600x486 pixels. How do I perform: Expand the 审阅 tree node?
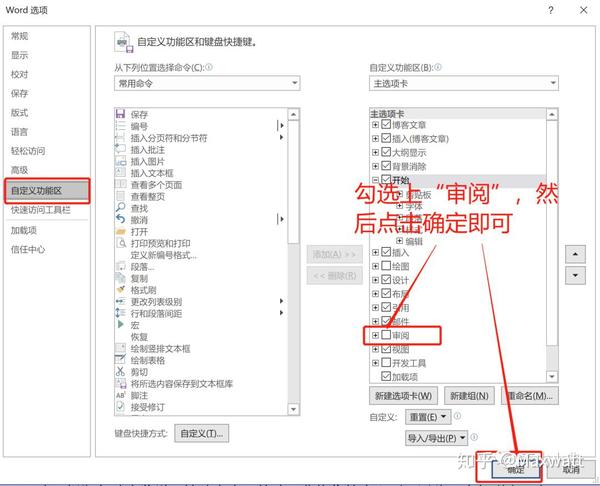pos(375,335)
